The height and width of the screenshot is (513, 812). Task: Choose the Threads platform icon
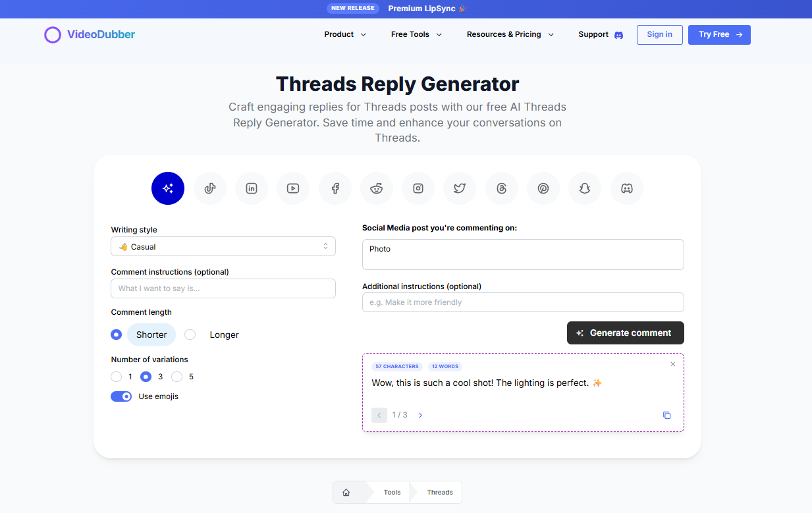pyautogui.click(x=502, y=188)
